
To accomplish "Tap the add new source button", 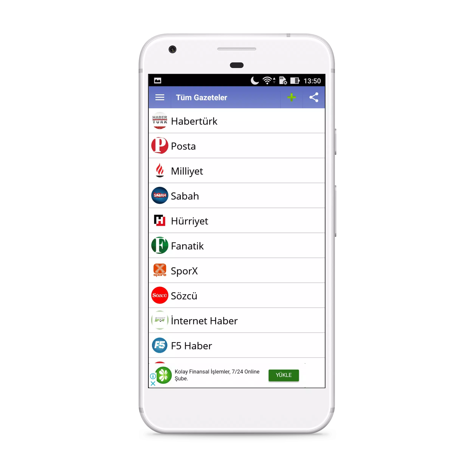I will (x=291, y=97).
